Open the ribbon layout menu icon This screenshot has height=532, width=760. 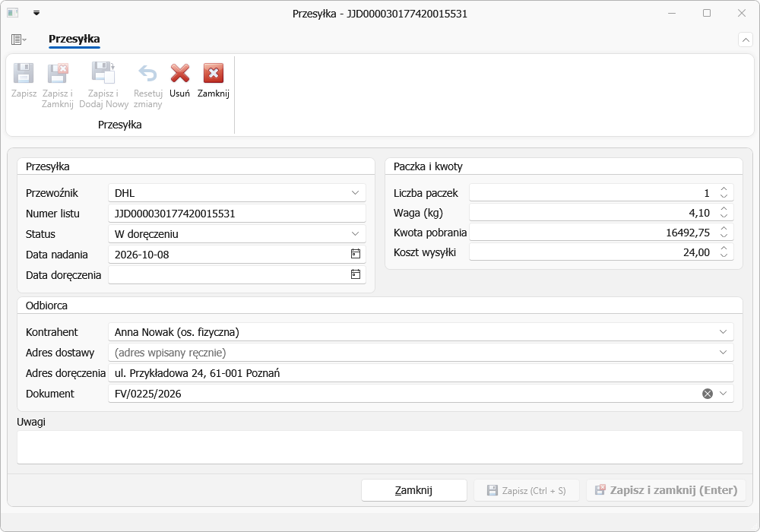18,40
